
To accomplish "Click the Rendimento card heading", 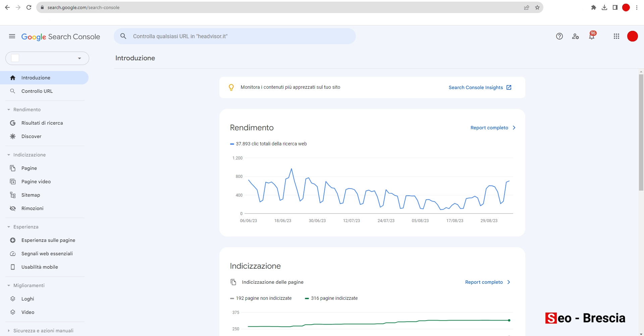I will point(252,128).
